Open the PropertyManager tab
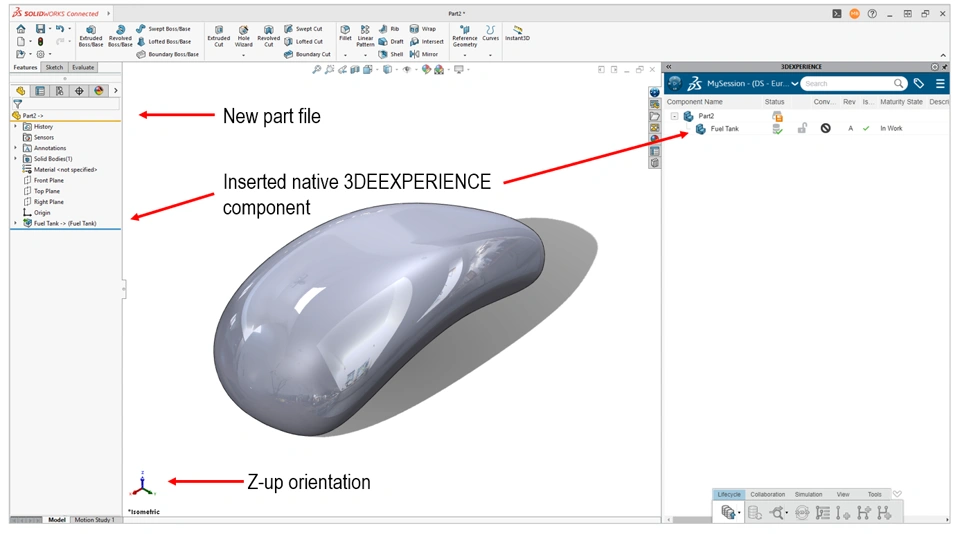The width and height of the screenshot is (960, 534). [x=40, y=91]
